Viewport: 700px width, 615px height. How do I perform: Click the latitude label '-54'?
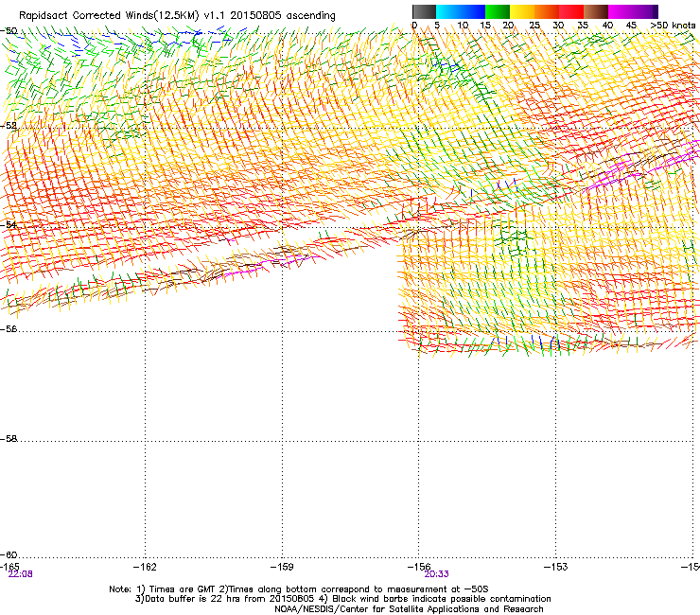9,225
